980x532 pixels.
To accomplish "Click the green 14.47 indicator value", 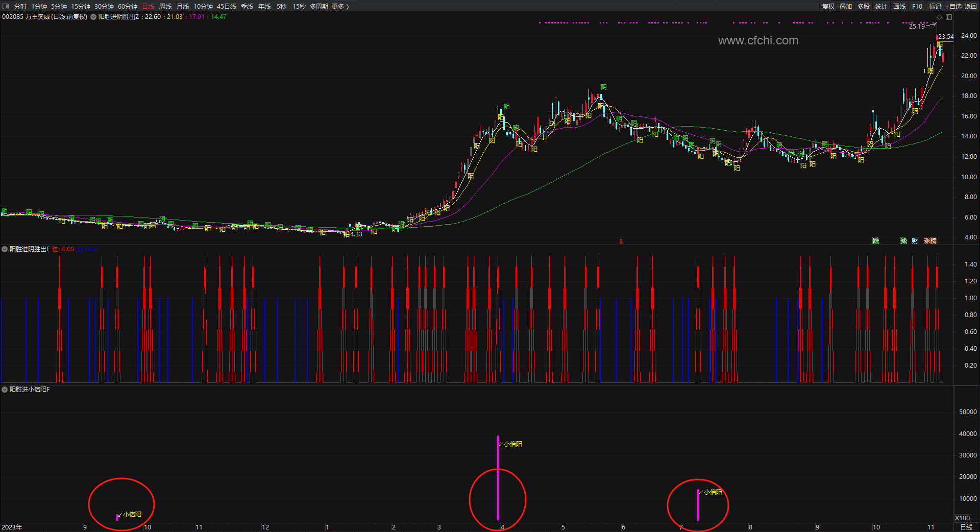I will point(218,17).
